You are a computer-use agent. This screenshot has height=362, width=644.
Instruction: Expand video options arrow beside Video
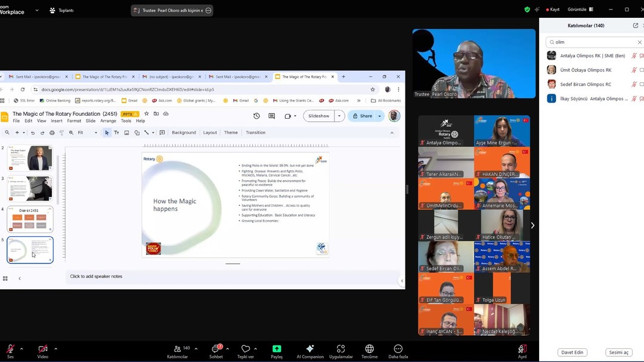[x=55, y=349]
